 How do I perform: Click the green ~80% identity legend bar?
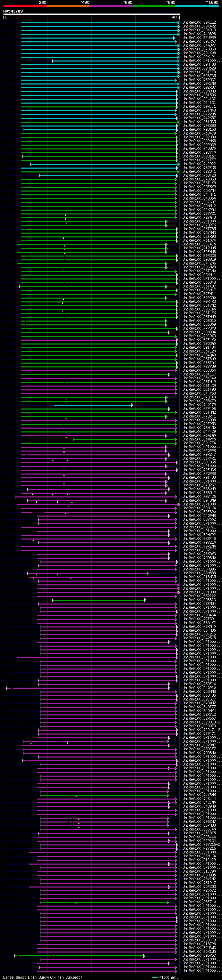point(154,6)
